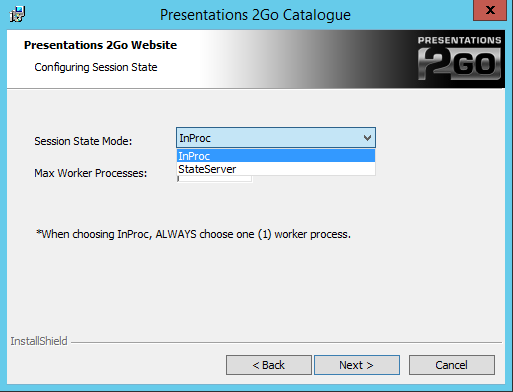Viewport: 513px width, 392px height.
Task: Choose StateServer session state option
Action: pos(276,169)
